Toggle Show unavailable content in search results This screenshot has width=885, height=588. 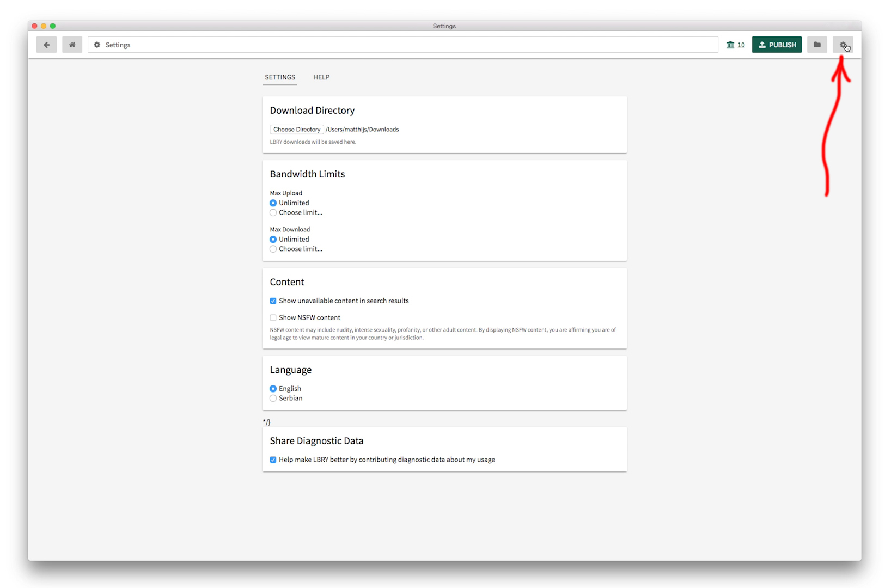(273, 301)
